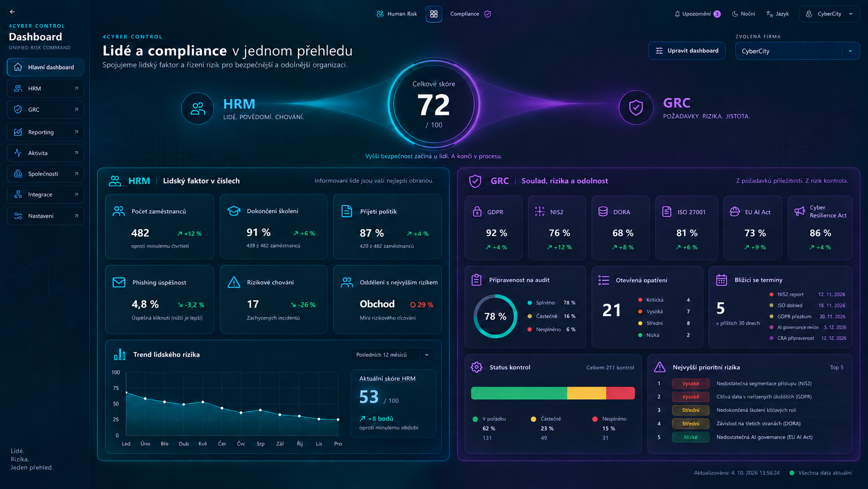This screenshot has height=489, width=868.
Task: Switch to the Human Risk tab
Action: (397, 14)
